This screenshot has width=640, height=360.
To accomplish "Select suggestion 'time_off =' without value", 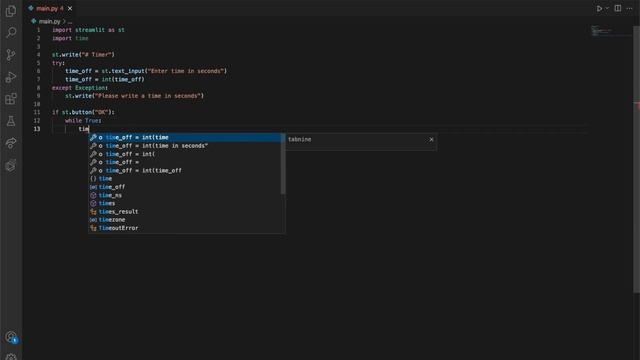I will click(184, 162).
